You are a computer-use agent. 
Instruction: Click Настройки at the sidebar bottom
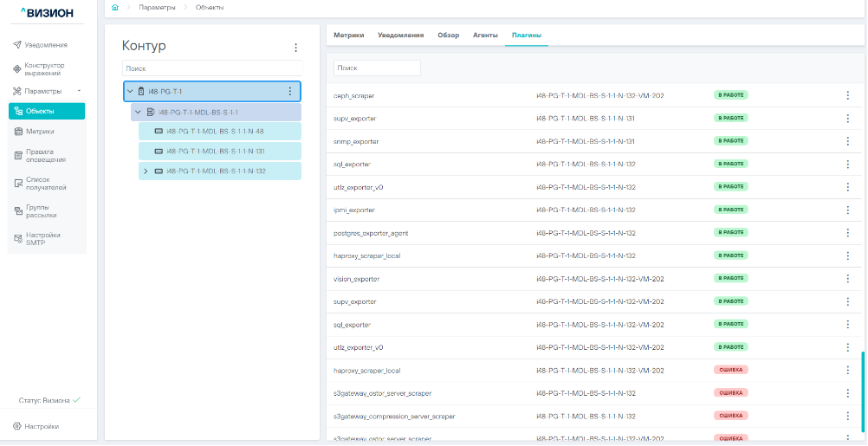(x=42, y=426)
